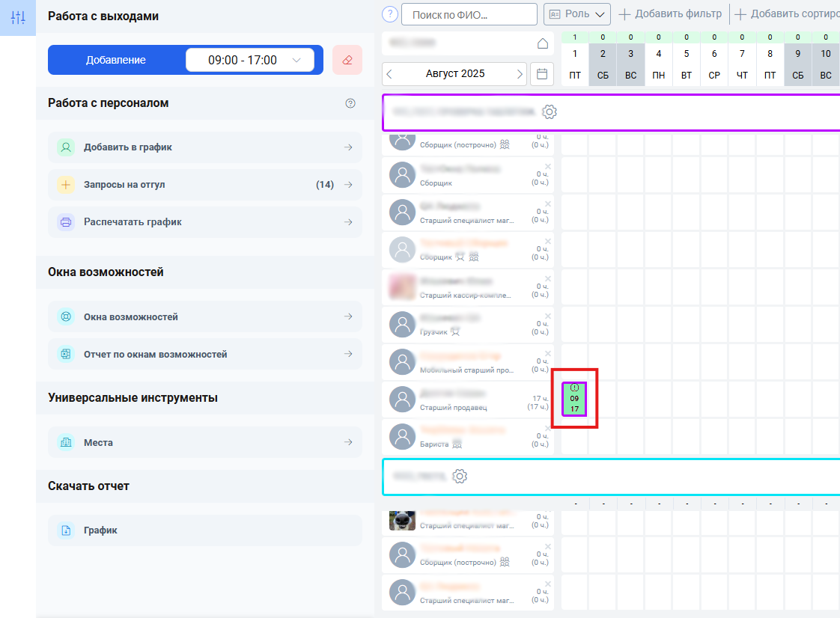Click the blurred photo avatar of Старший кассир
This screenshot has height=618, width=840.
pos(402,287)
